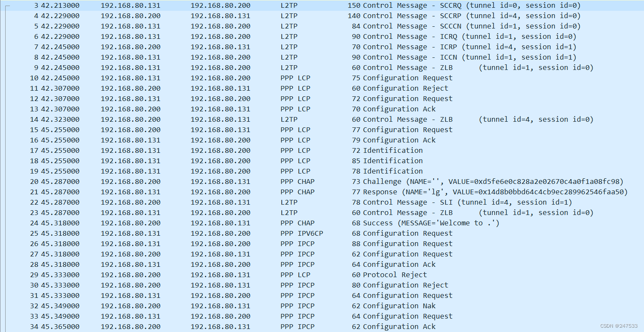Select CHAP Success 'Welcome to .' packet
Image resolution: width=644 pixels, height=332 pixels.
(322, 223)
